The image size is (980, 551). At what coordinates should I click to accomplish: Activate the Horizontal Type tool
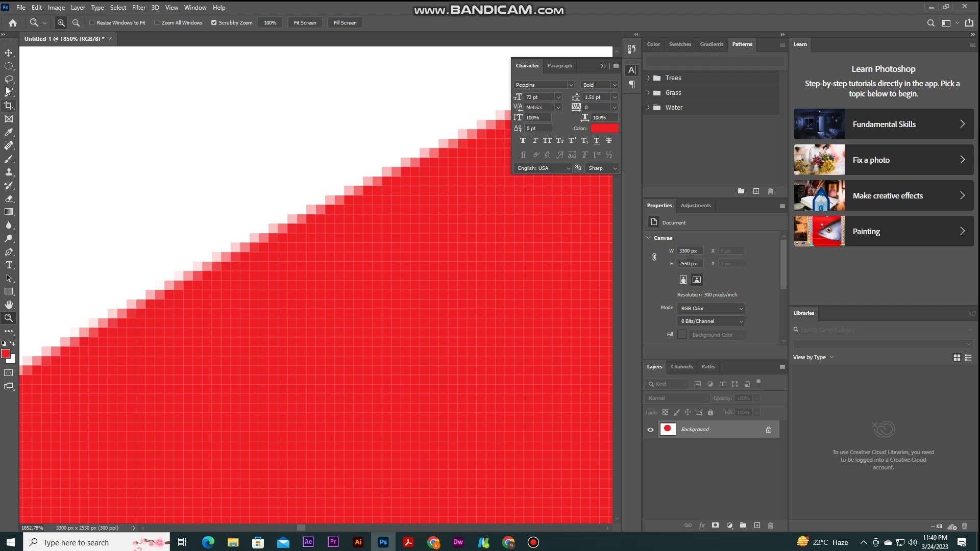tap(9, 265)
